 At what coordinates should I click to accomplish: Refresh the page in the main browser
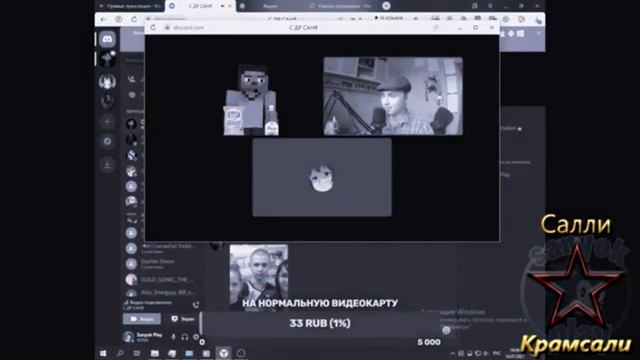click(134, 19)
